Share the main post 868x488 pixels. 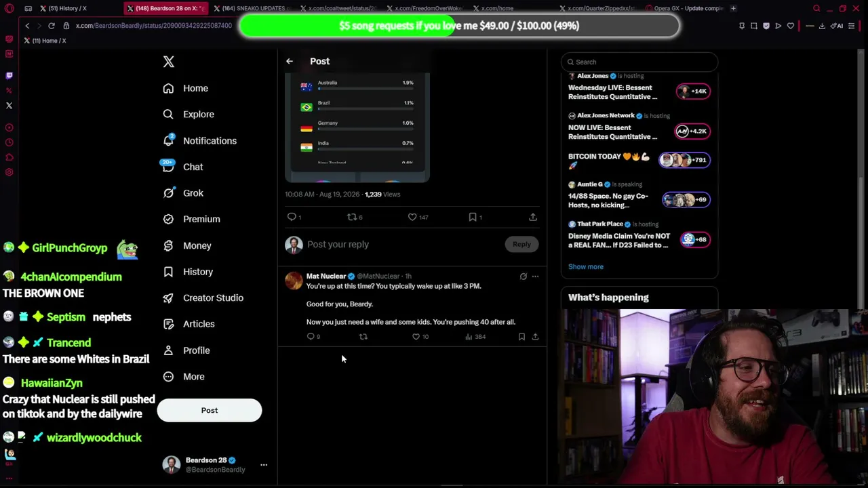[533, 217]
